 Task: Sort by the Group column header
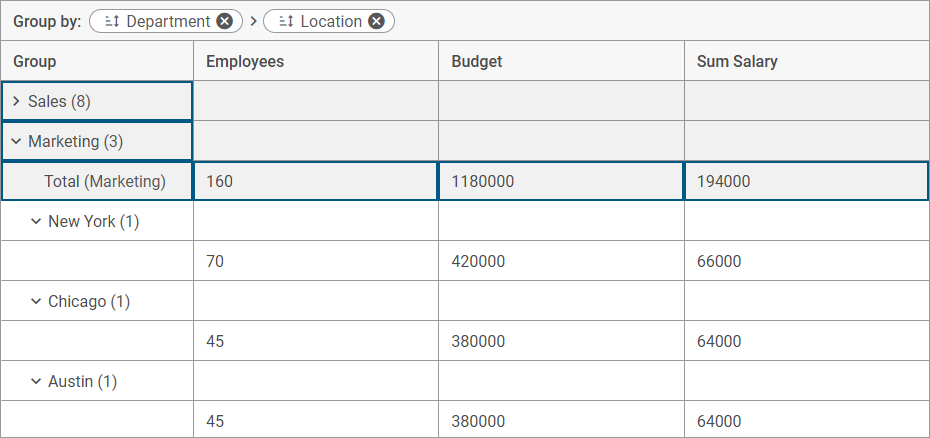(x=97, y=61)
